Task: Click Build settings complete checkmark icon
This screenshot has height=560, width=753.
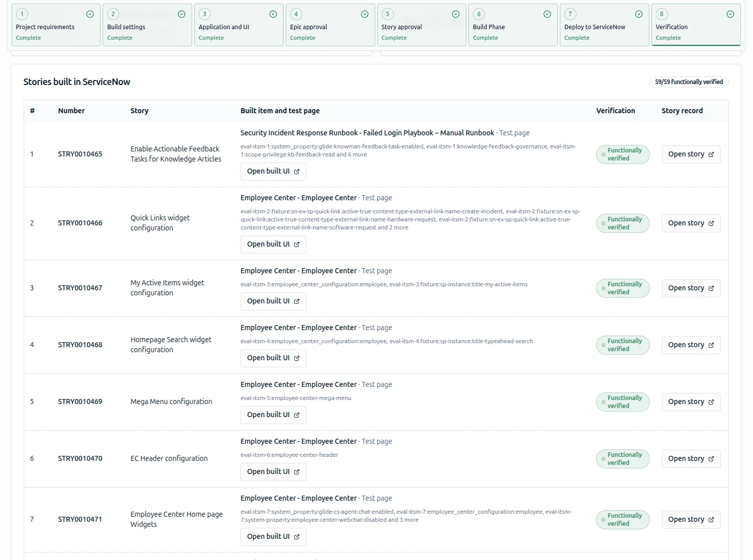Action: click(182, 14)
